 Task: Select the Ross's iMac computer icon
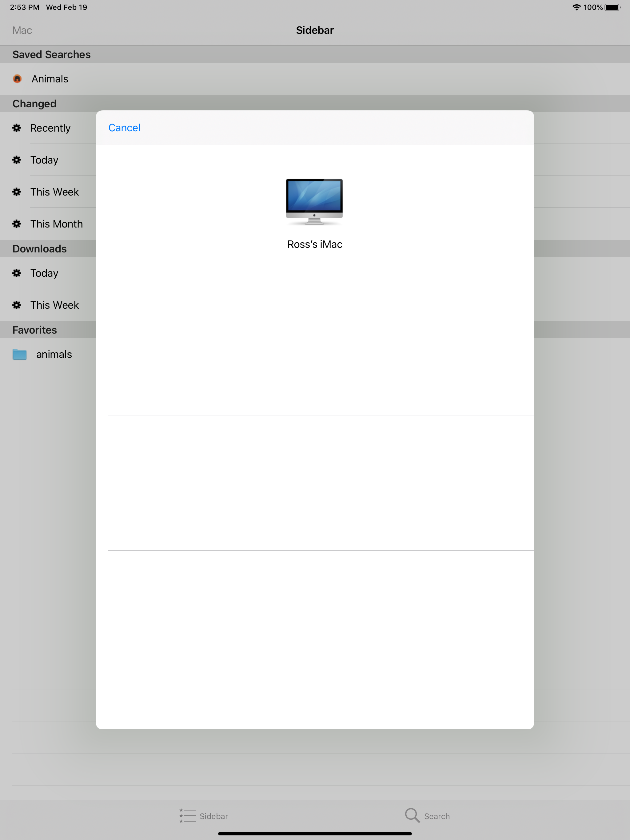[x=314, y=202]
